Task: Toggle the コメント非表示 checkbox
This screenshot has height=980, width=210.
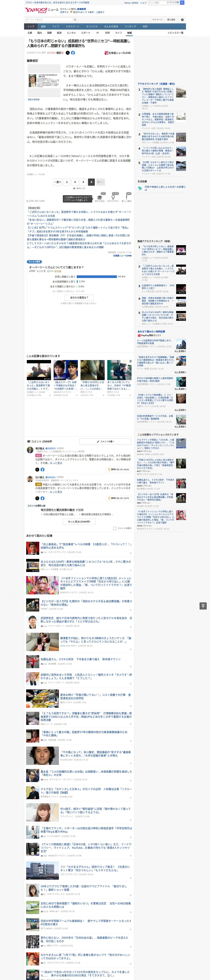Action: (115, 528)
